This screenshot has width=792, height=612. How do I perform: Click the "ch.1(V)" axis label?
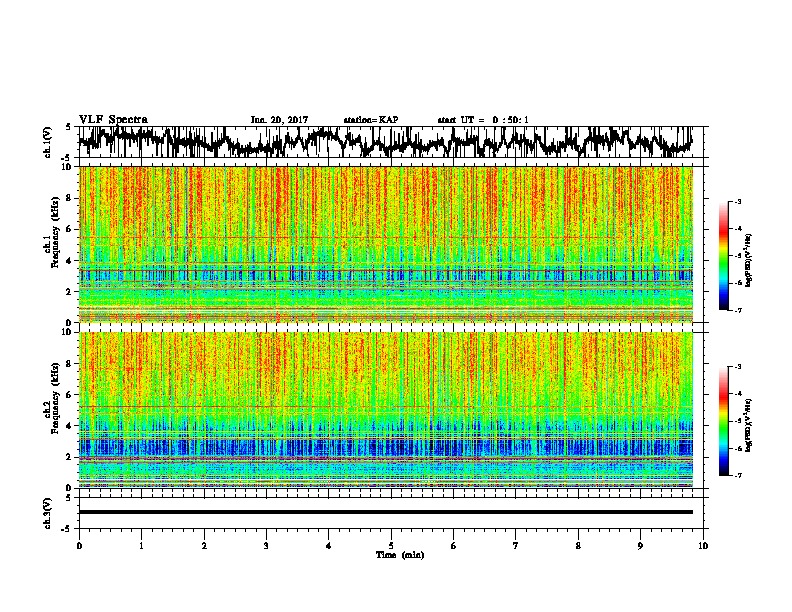(48, 142)
